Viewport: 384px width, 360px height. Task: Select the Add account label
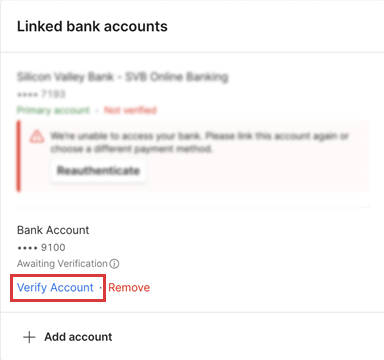pyautogui.click(x=78, y=337)
